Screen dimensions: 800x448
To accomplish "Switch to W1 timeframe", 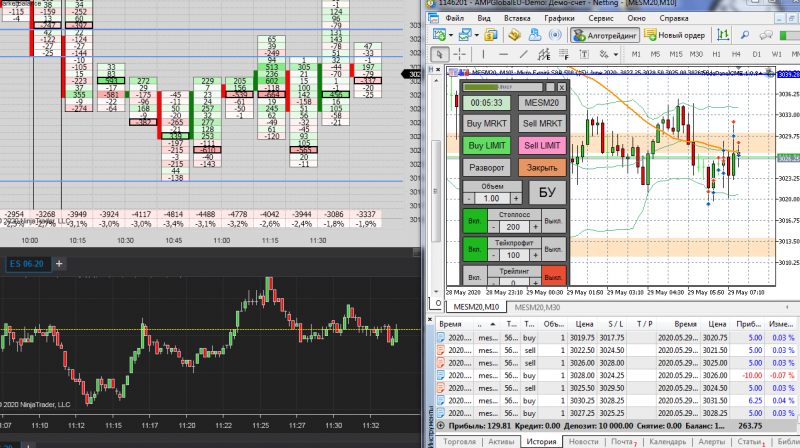I will (x=777, y=54).
